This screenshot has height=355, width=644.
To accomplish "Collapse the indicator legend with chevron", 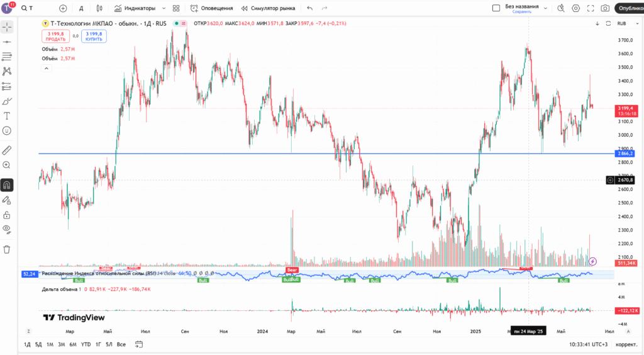I will [47, 69].
